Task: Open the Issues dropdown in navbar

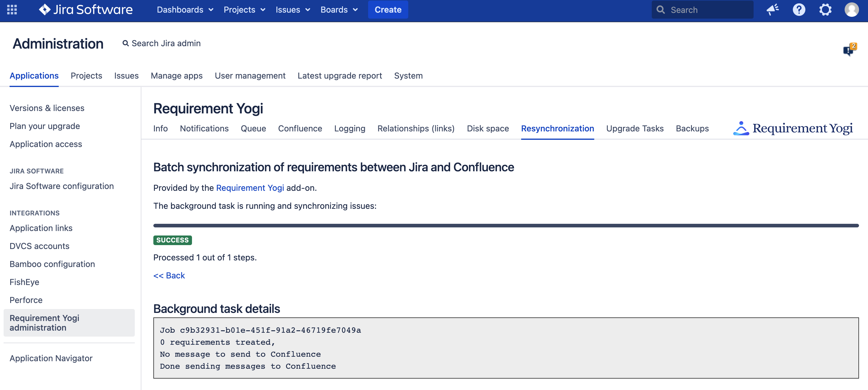Action: coord(292,9)
